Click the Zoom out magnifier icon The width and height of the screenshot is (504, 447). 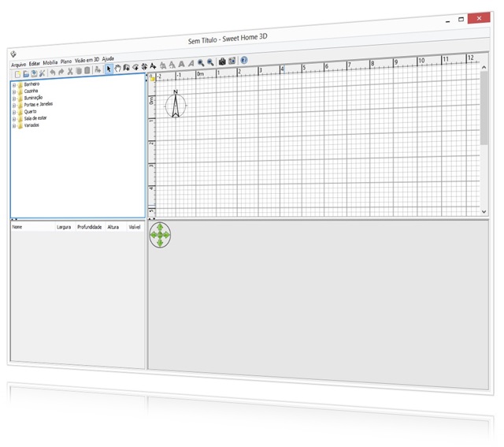click(210, 62)
